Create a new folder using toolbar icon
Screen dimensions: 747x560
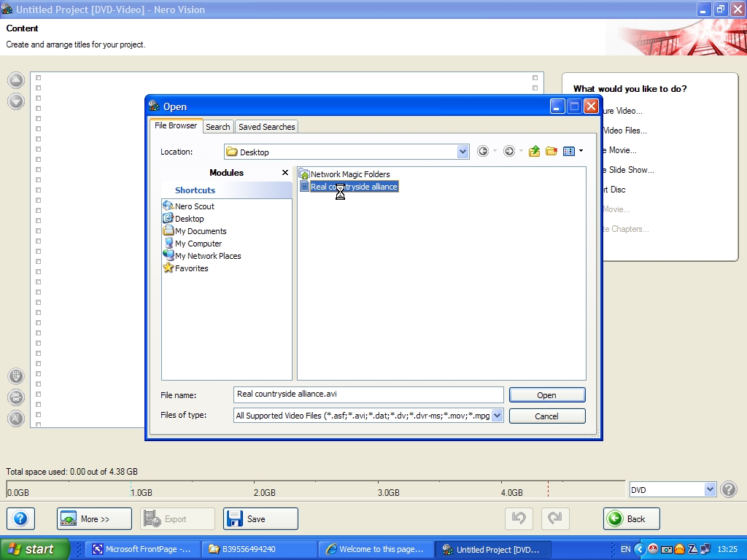point(551,152)
